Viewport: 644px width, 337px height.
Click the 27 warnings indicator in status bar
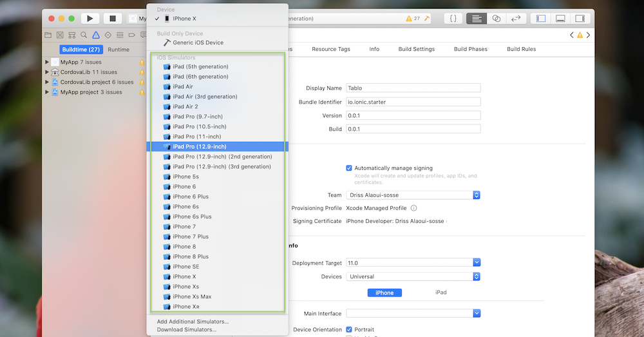coord(413,19)
